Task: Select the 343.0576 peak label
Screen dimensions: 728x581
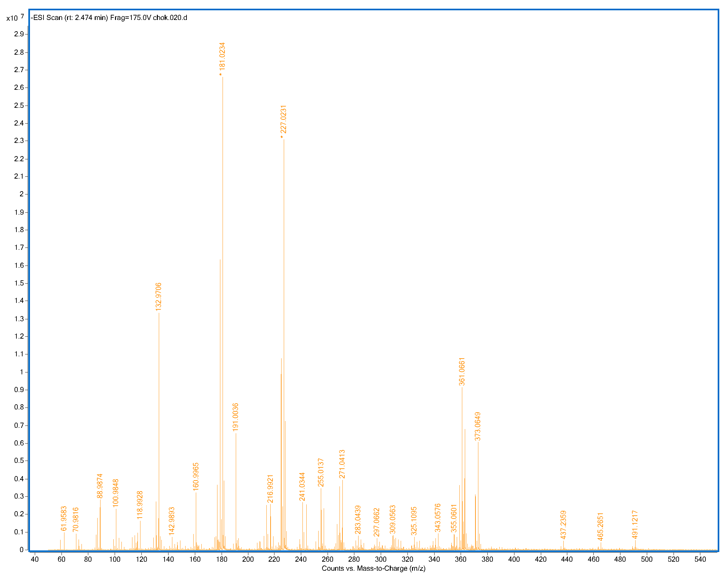Action: click(438, 518)
